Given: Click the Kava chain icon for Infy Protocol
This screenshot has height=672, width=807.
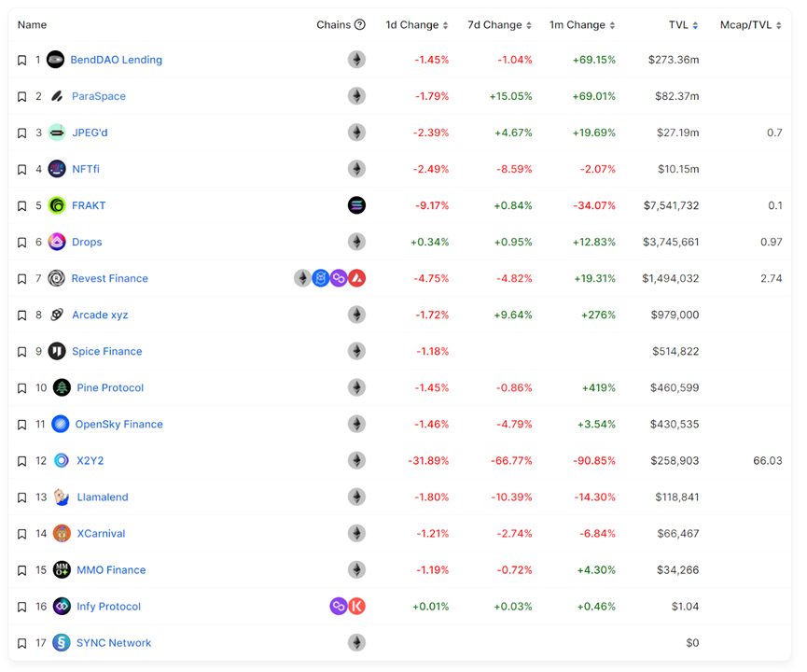Looking at the screenshot, I should (x=356, y=607).
